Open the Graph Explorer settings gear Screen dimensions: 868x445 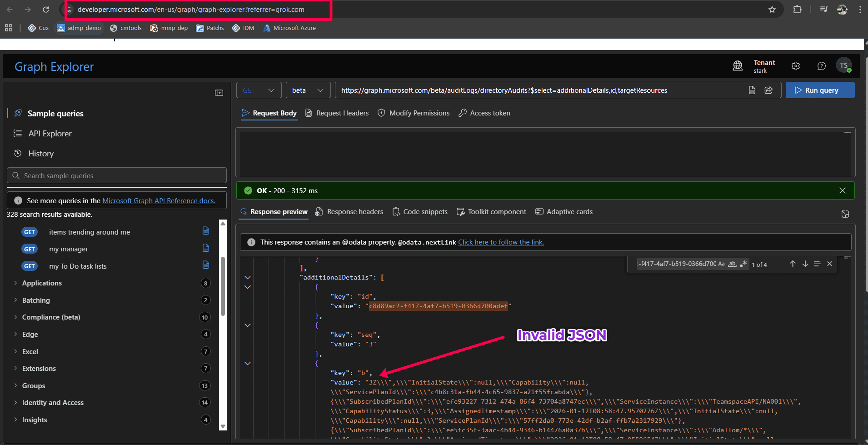795,66
